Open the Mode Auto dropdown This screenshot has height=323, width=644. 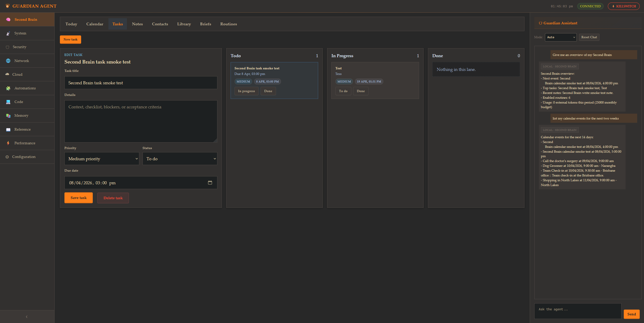pyautogui.click(x=561, y=37)
